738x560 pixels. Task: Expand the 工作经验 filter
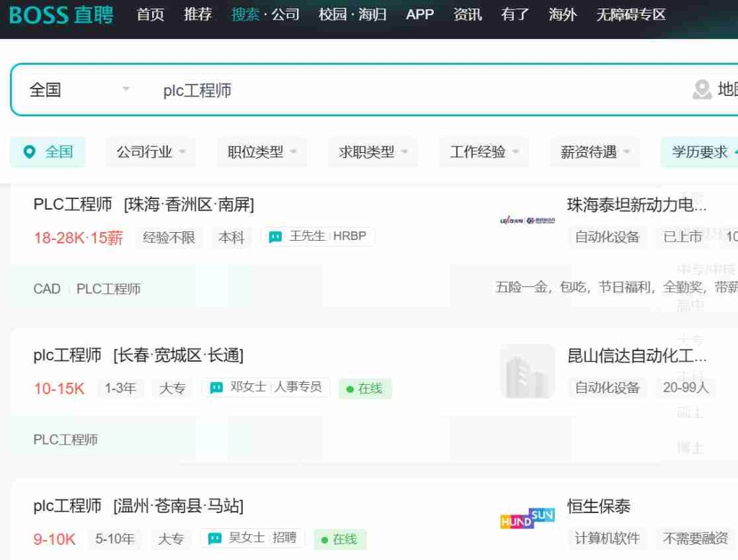pos(484,151)
